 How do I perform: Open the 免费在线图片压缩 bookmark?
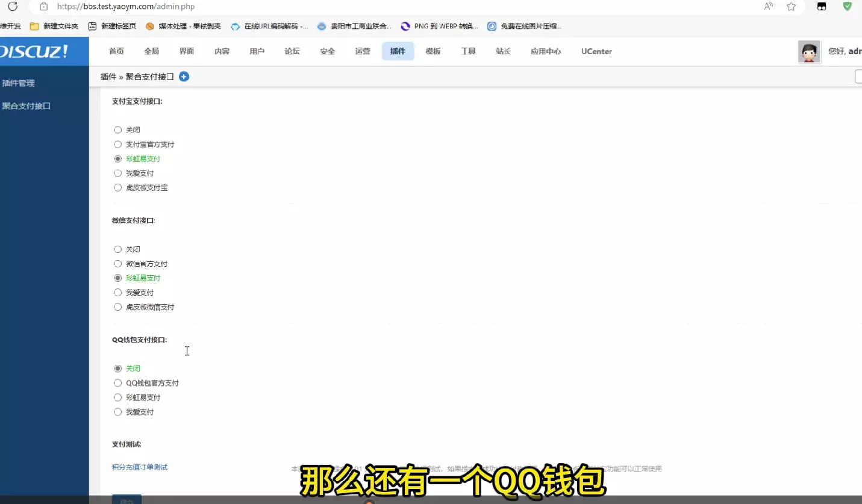[x=525, y=26]
